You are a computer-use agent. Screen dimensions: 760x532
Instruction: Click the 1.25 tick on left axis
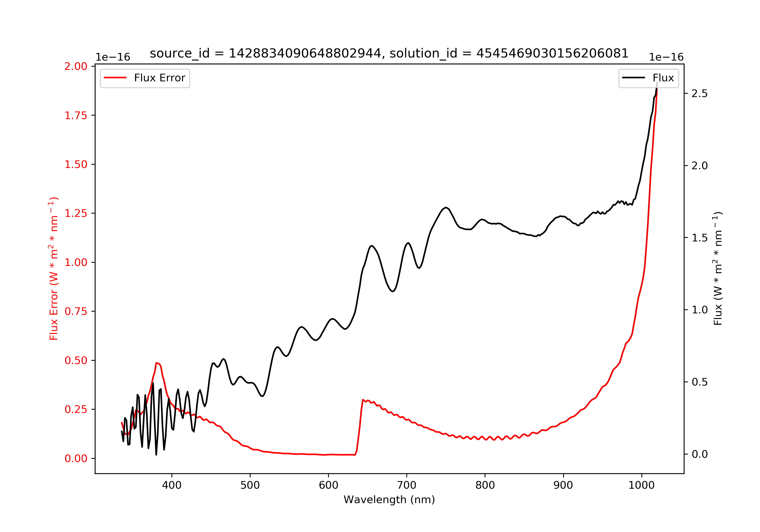tap(76, 214)
